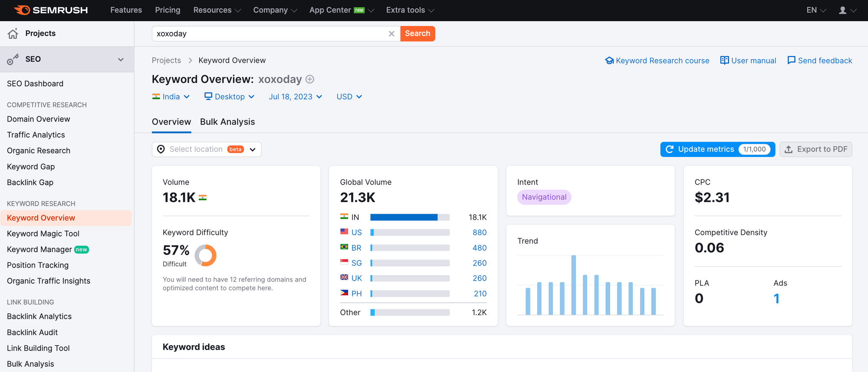Screen dimensions: 868x372
Task: Switch to the Overview tab
Action: point(171,122)
